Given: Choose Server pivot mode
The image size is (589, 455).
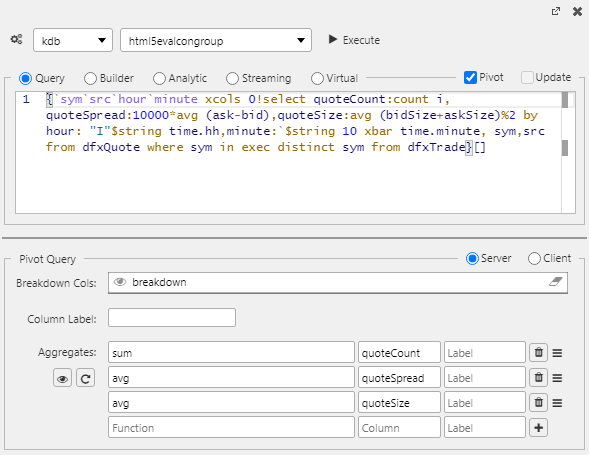Looking at the screenshot, I should tap(472, 258).
